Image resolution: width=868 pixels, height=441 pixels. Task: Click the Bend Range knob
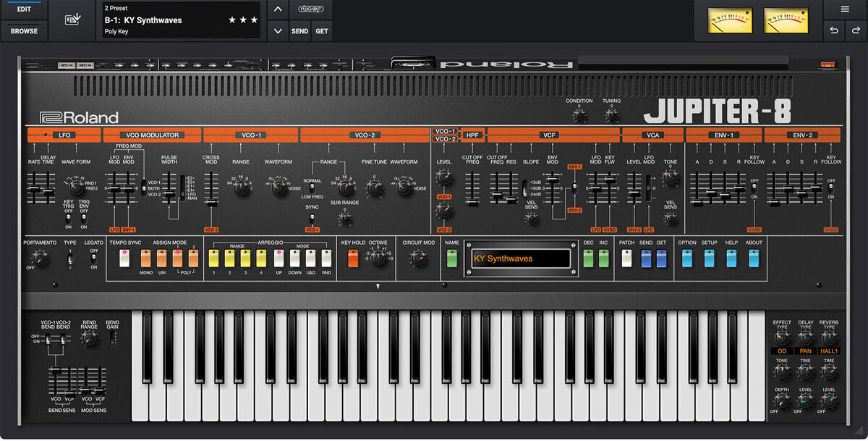(x=90, y=339)
